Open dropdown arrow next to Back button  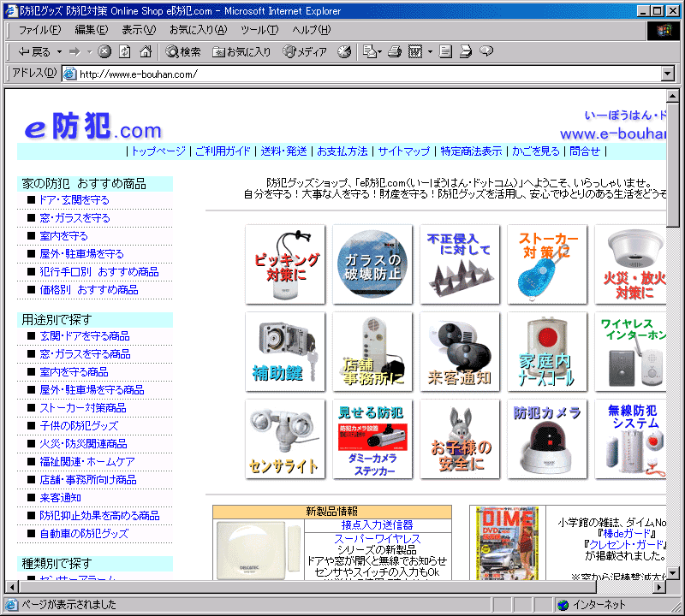(x=59, y=52)
